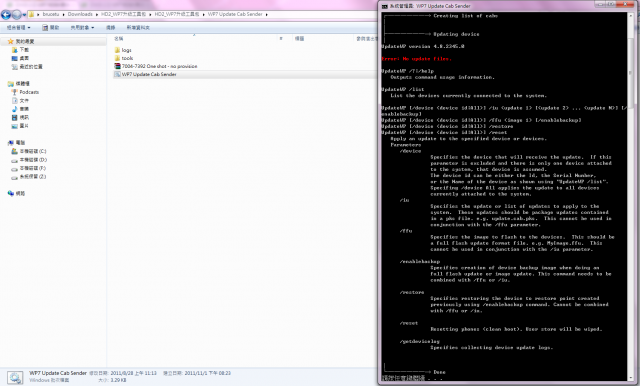Open the Share with (共用對象) dropdown
640x386 pixels.
click(x=82, y=27)
